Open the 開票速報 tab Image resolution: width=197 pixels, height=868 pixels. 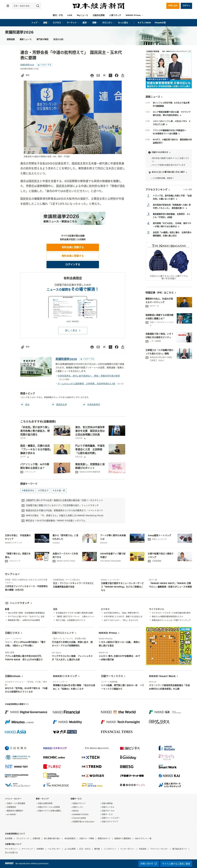[x=11, y=39]
